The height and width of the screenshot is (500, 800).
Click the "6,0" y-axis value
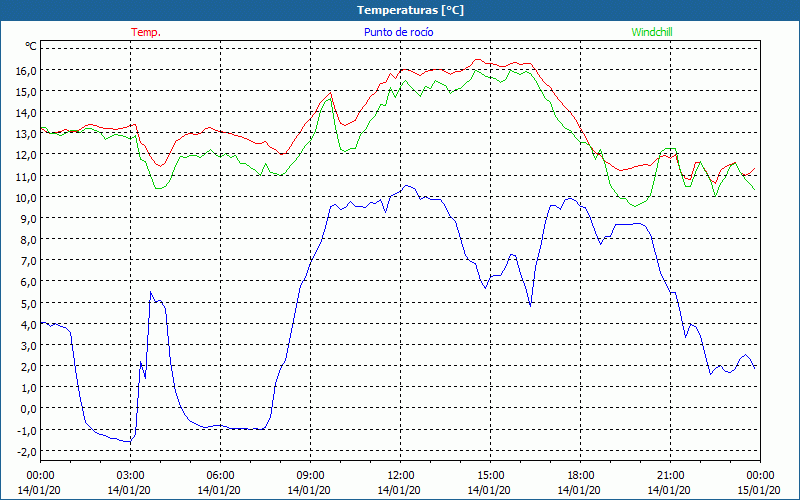click(x=29, y=282)
